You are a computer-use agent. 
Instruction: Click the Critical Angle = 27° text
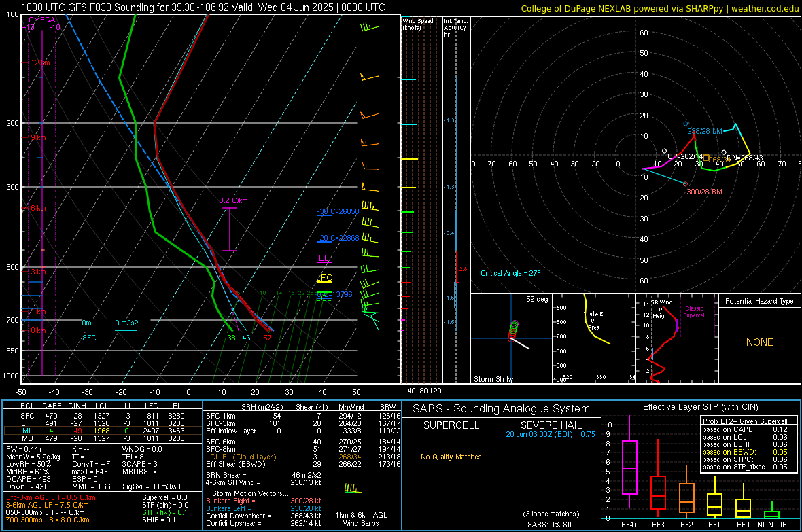(510, 273)
